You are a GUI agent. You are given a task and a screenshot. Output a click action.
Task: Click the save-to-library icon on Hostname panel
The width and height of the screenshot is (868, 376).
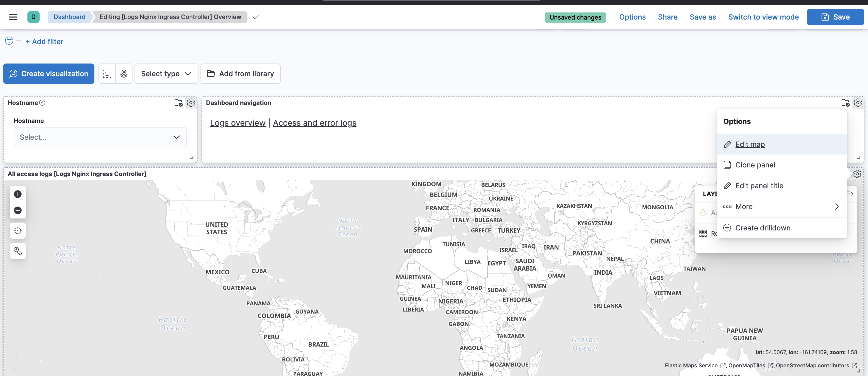point(178,103)
